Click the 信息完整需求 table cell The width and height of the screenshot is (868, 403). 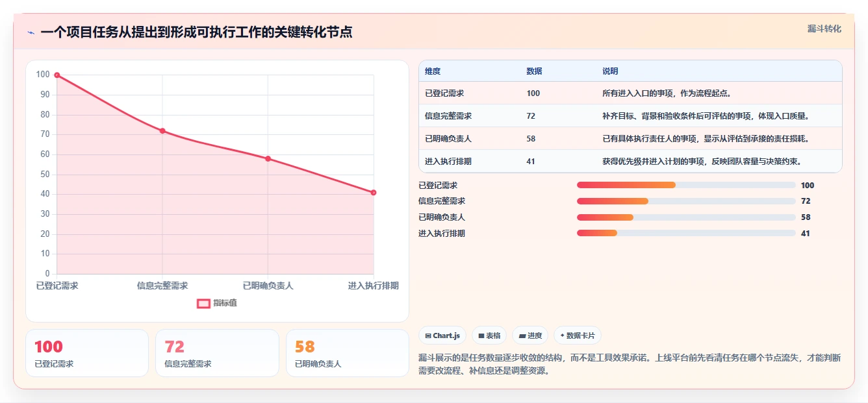448,116
